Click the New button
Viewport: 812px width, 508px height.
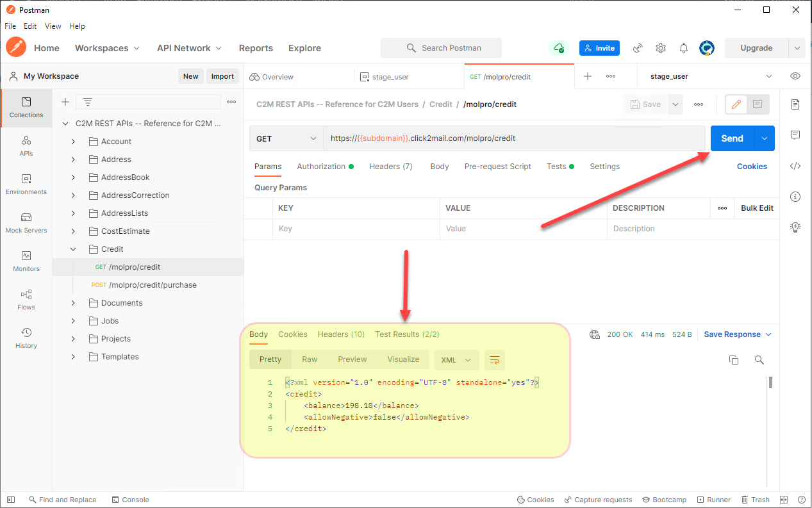coord(191,76)
